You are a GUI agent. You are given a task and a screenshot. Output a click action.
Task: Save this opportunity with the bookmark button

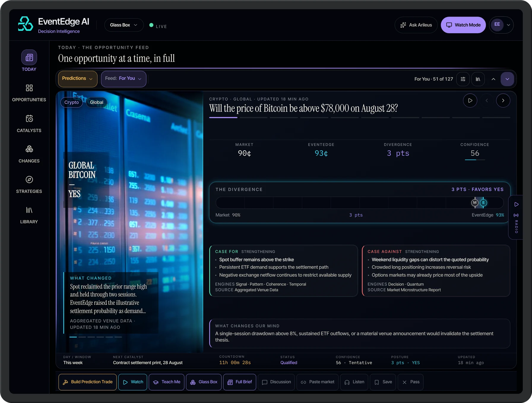pyautogui.click(x=383, y=382)
